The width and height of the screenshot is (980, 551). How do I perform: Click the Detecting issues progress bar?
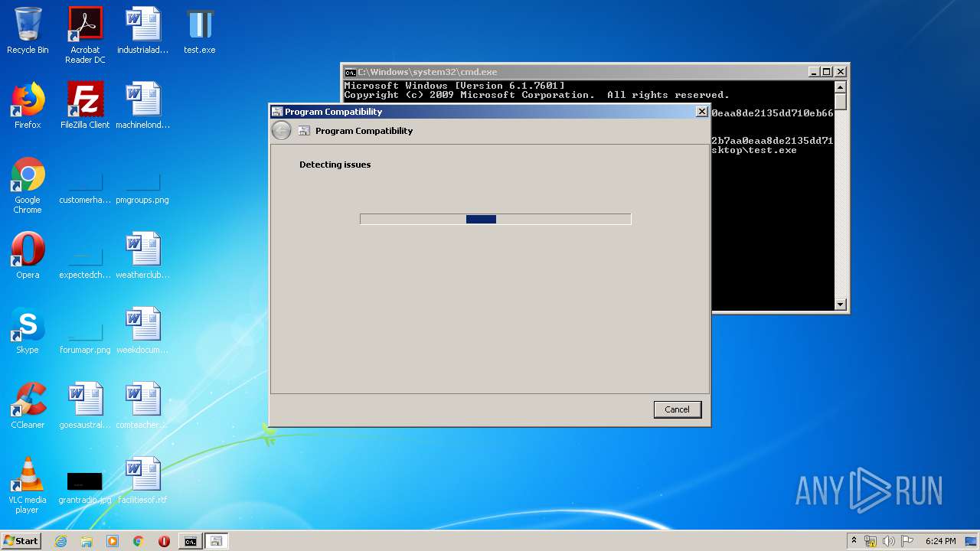495,219
